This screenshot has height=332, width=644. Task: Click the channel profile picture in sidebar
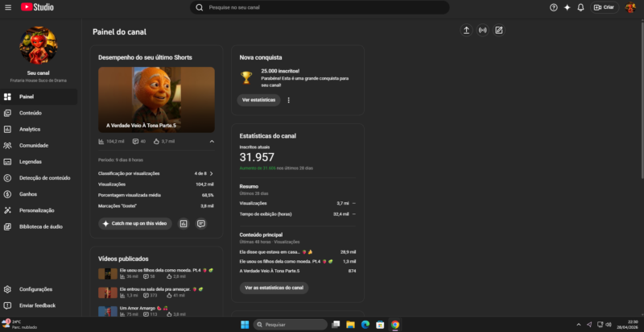point(38,45)
